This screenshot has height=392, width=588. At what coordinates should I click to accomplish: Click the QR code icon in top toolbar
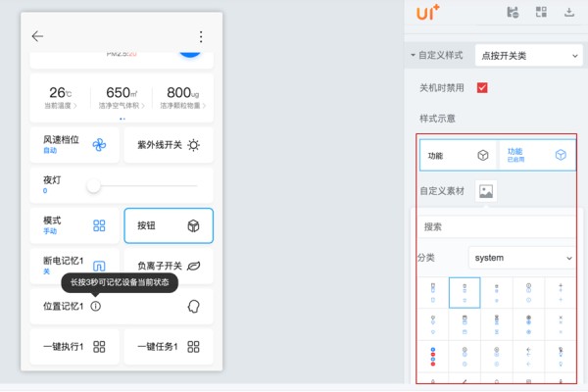[x=541, y=13]
